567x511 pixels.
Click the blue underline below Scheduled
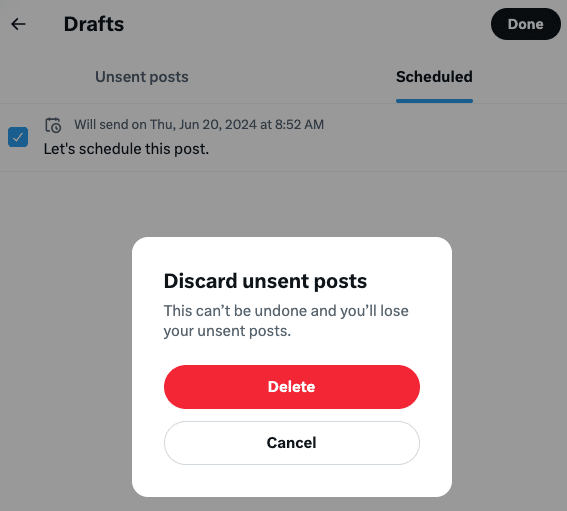[x=434, y=101]
